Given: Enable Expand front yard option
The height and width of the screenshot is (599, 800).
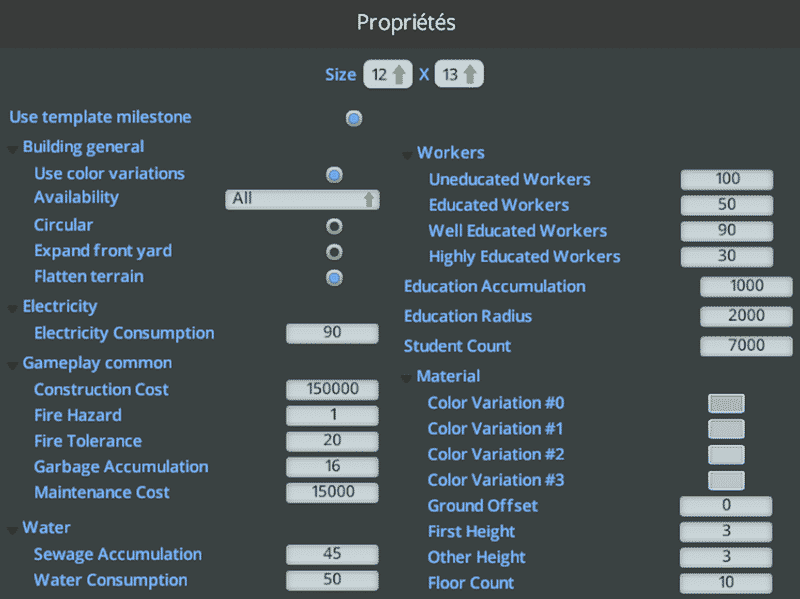Looking at the screenshot, I should tap(334, 252).
